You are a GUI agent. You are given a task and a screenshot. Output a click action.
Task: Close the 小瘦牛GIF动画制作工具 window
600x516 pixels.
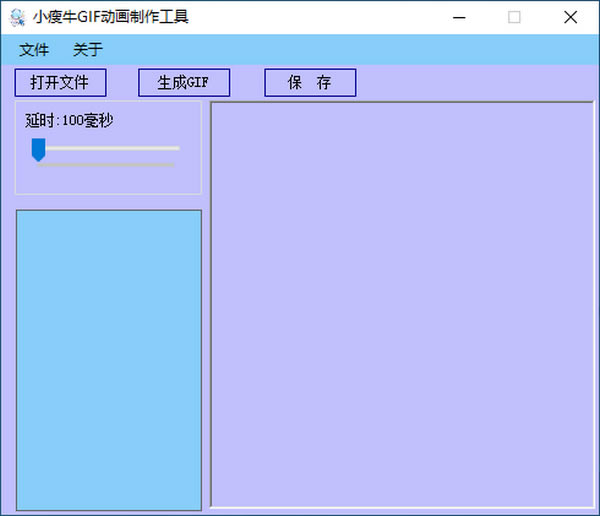pyautogui.click(x=570, y=18)
